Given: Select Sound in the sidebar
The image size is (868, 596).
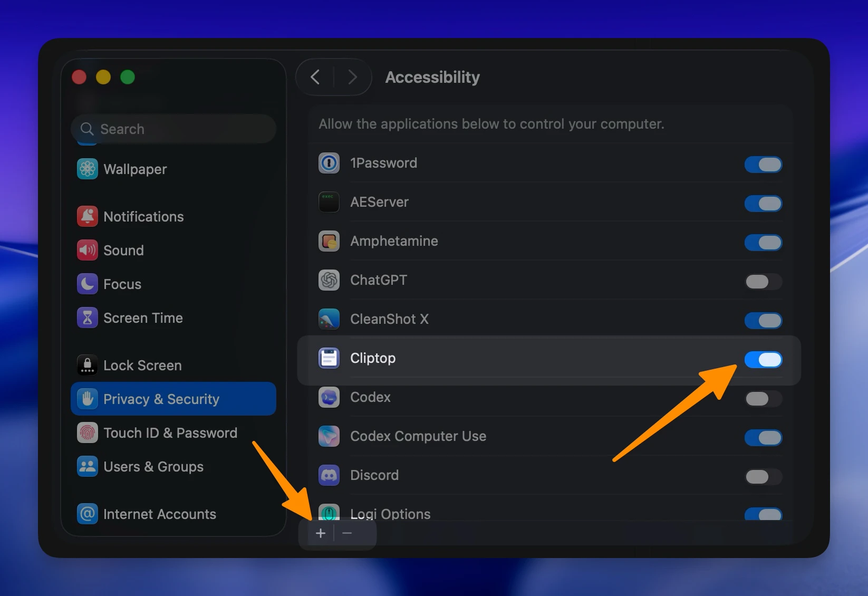Looking at the screenshot, I should coord(173,250).
